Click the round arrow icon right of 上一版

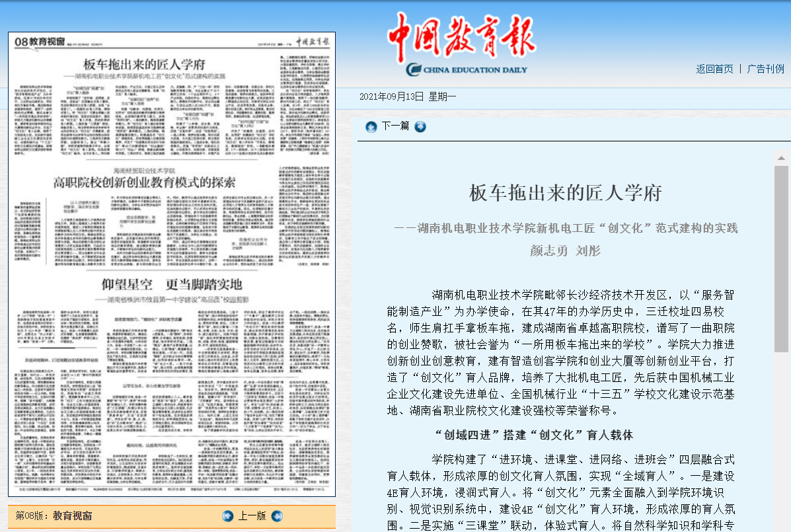click(x=278, y=516)
